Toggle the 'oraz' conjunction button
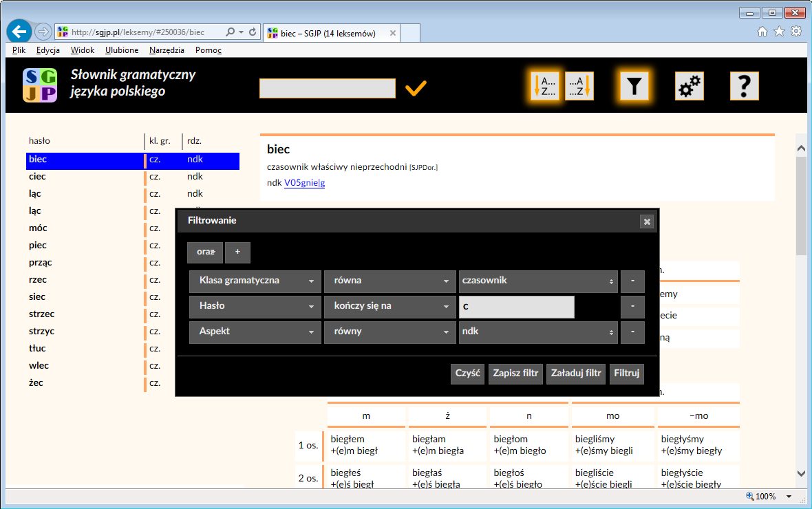Screen dimensions: 812x509 click(x=205, y=252)
